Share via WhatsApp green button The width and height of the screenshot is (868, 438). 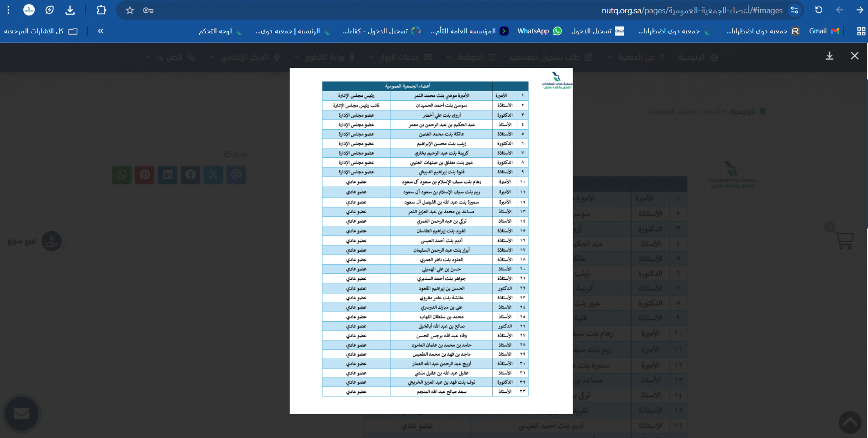[122, 174]
